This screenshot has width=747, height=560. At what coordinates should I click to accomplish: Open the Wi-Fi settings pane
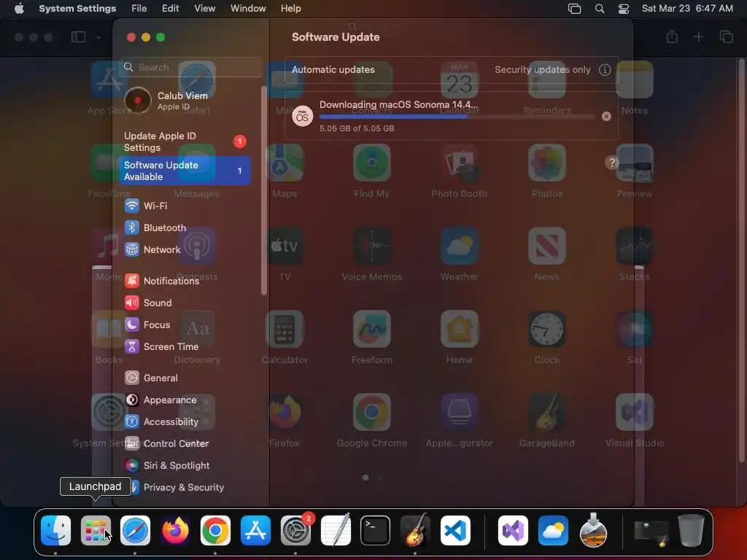[186, 206]
